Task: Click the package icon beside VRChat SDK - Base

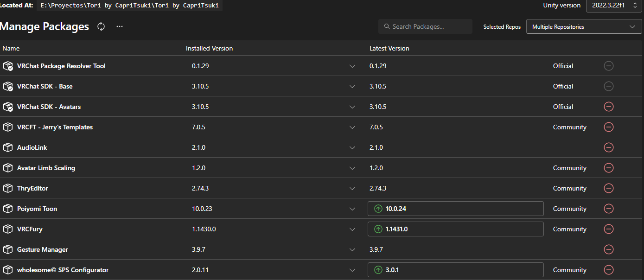Action: pos(7,86)
